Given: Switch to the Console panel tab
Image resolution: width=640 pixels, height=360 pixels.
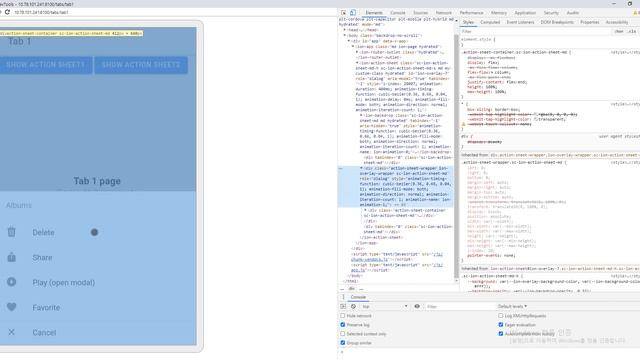Looking at the screenshot, I should 398,13.
